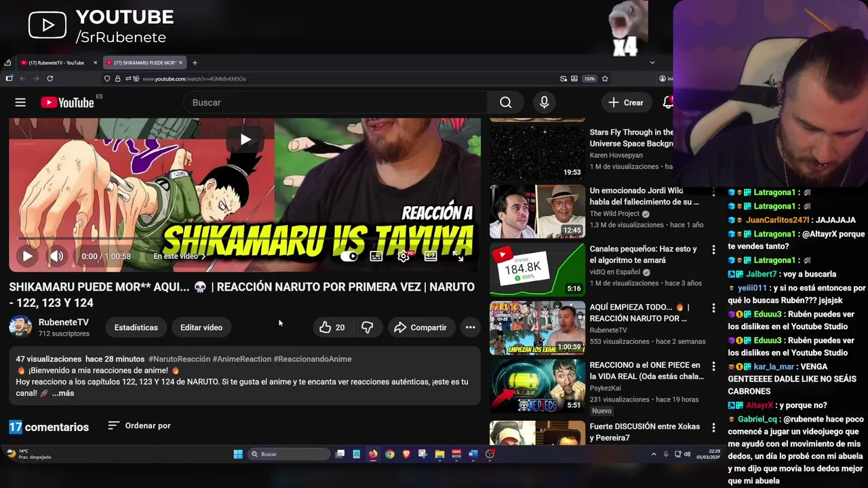The height and width of the screenshot is (488, 868).
Task: Dislike the video with thumbs down
Action: coord(368,327)
